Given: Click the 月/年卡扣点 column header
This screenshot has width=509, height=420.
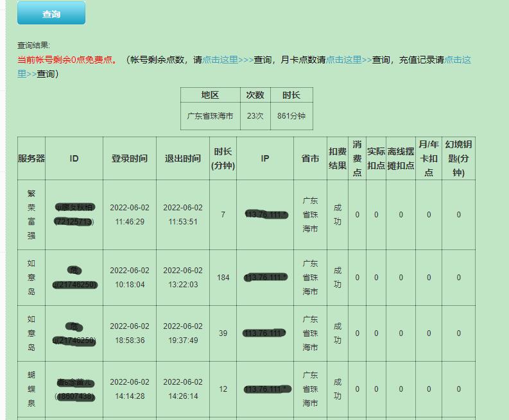Looking at the screenshot, I should (x=429, y=158).
